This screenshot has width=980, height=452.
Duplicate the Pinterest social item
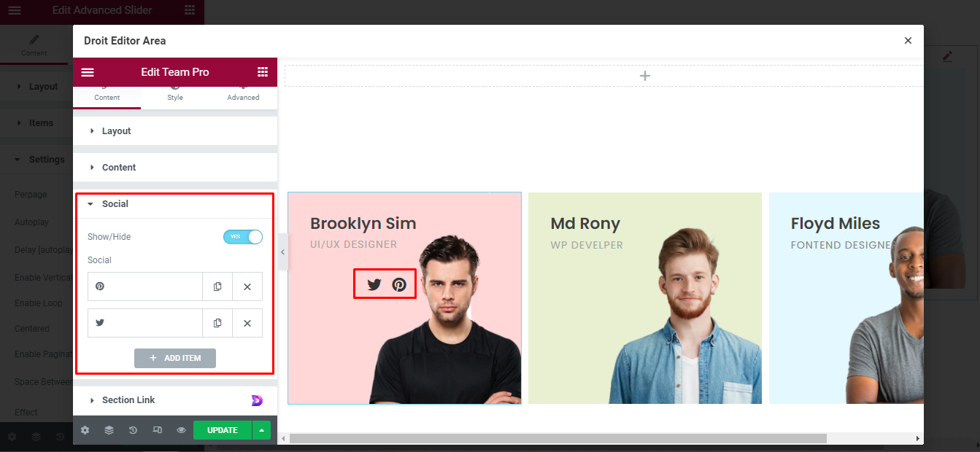click(x=217, y=287)
